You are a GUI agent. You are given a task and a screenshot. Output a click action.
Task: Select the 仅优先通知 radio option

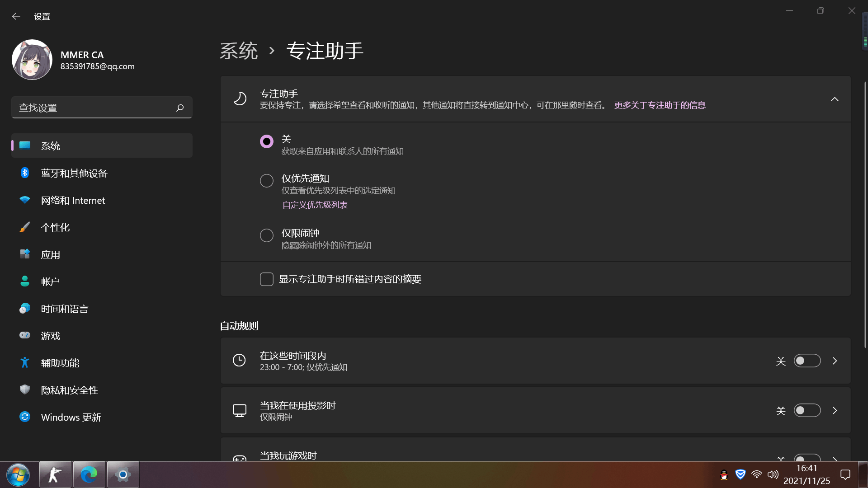[x=267, y=181]
